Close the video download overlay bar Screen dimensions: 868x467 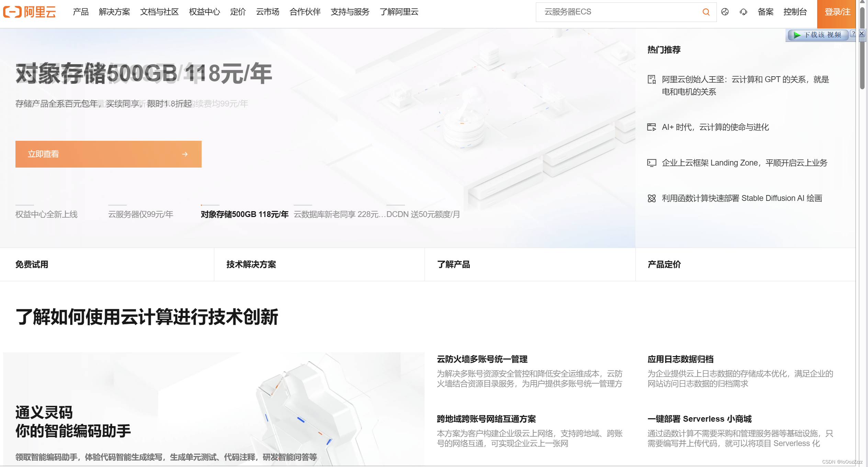click(x=861, y=34)
